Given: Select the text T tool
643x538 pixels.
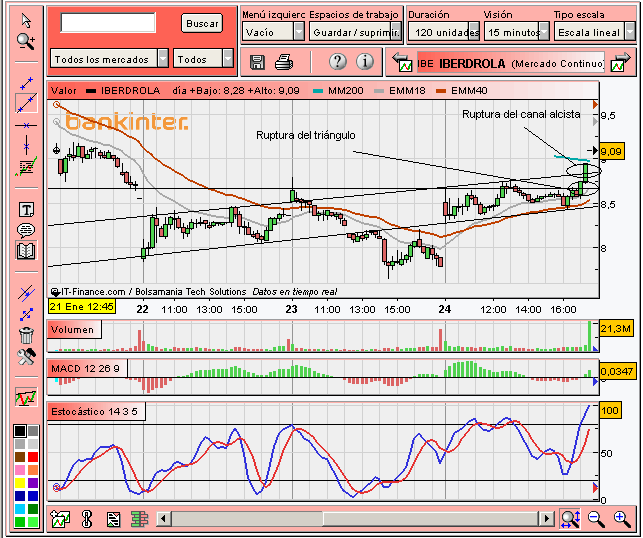Looking at the screenshot, I should point(26,210).
